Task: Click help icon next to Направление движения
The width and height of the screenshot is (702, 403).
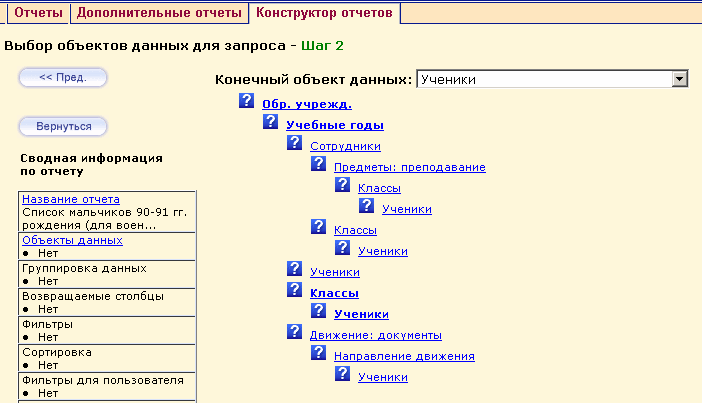Action: (318, 352)
